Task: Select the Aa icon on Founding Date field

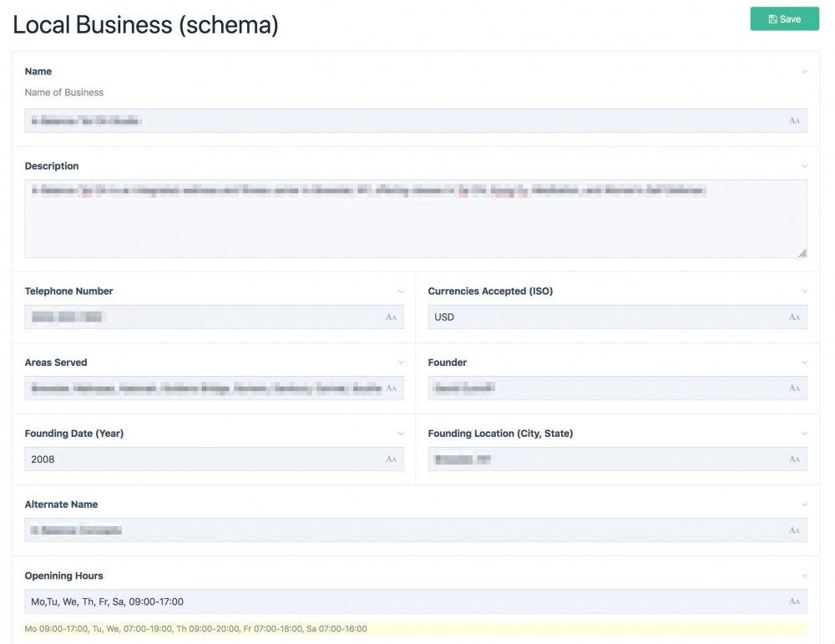Action: click(x=392, y=459)
